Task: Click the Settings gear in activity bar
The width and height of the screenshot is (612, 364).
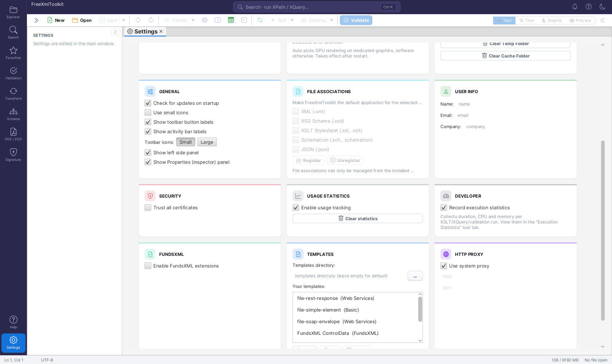Action: coord(13,343)
